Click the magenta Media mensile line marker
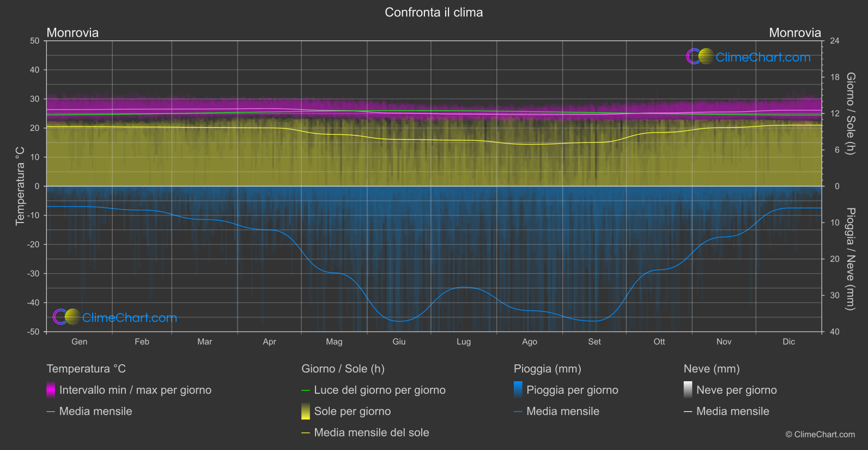 point(51,412)
